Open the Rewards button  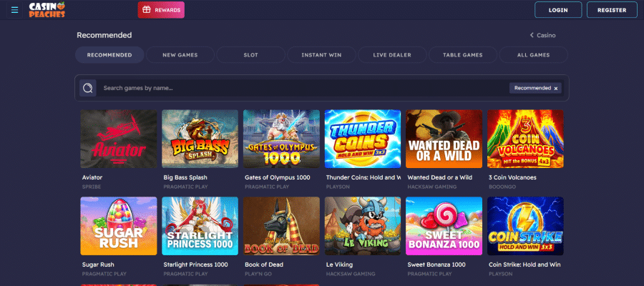[161, 10]
